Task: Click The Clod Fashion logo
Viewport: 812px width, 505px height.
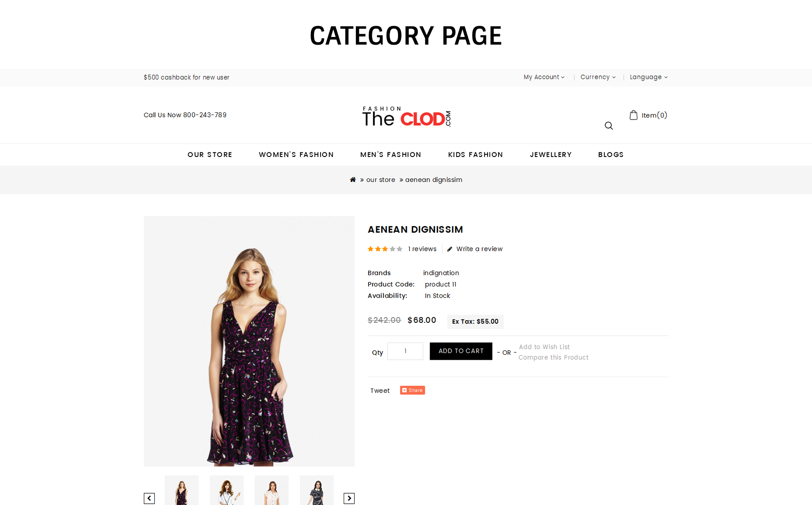Action: pyautogui.click(x=406, y=117)
